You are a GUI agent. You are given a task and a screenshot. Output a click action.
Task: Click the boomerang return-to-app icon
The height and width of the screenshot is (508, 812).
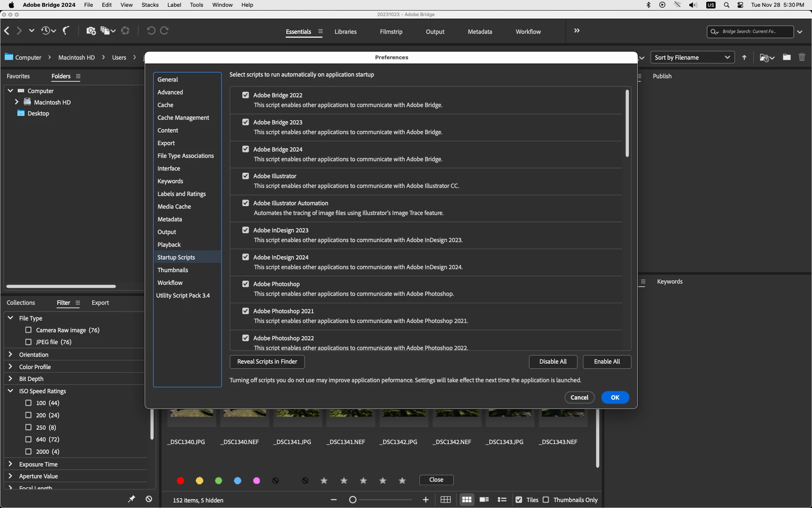(66, 30)
